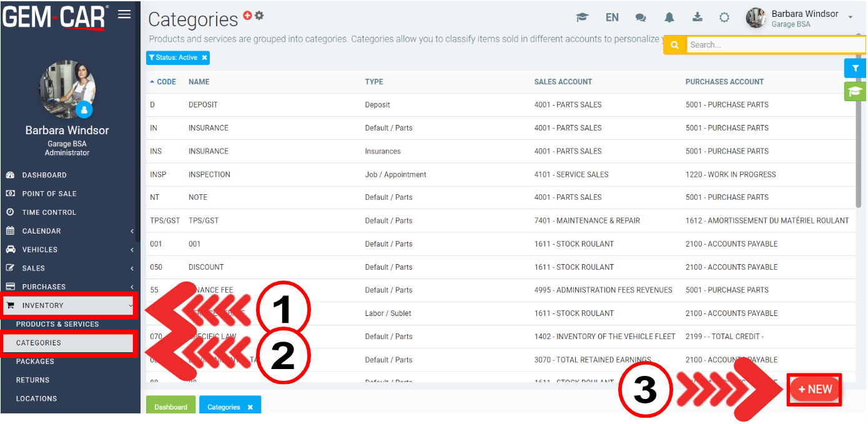Open the gear settings icon beside Categories title
This screenshot has height=424, width=868.
[259, 16]
